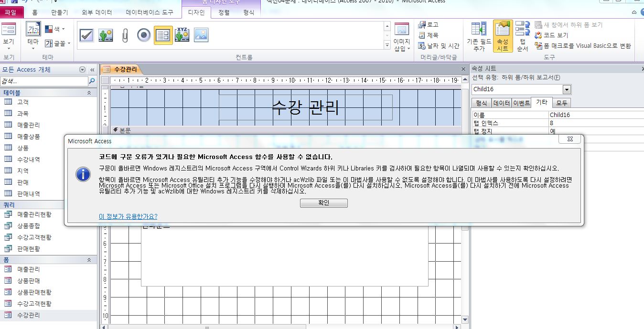The width and height of the screenshot is (644, 329).
Task: Click the unbound object frame control
Action: [x=182, y=35]
